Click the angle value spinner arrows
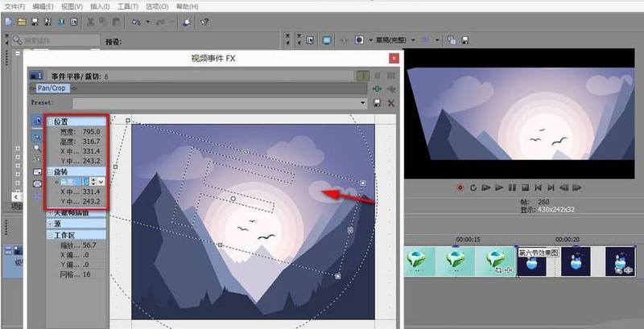Viewport: 644px width, 329px height. (x=93, y=182)
